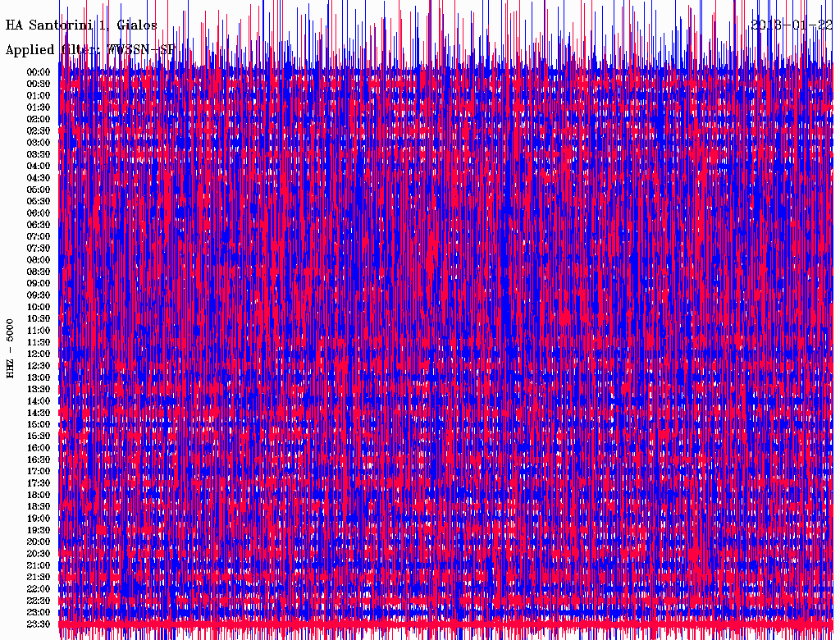Select the 16:30 time label
840x640 pixels.
[39, 459]
